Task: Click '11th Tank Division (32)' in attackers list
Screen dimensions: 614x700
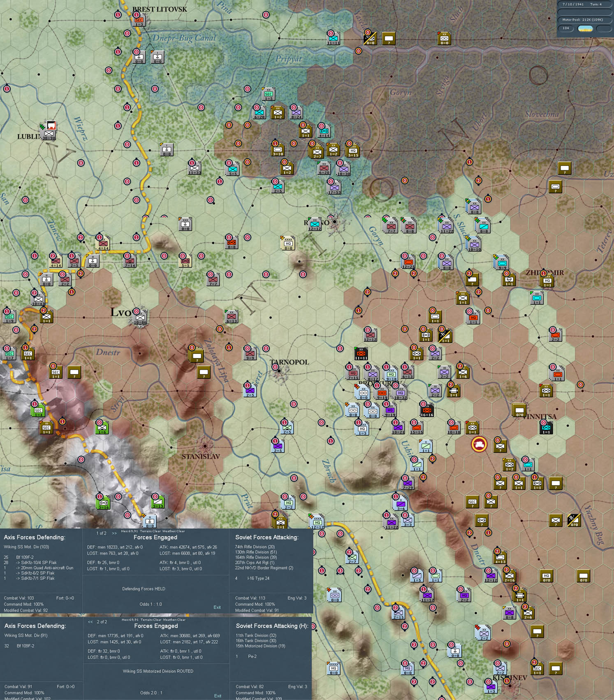Action: 256,635
